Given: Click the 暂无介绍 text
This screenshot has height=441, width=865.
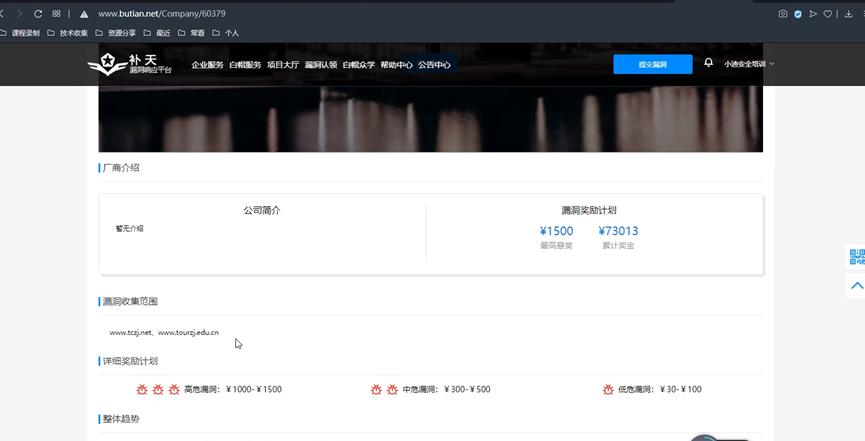Looking at the screenshot, I should tap(130, 229).
